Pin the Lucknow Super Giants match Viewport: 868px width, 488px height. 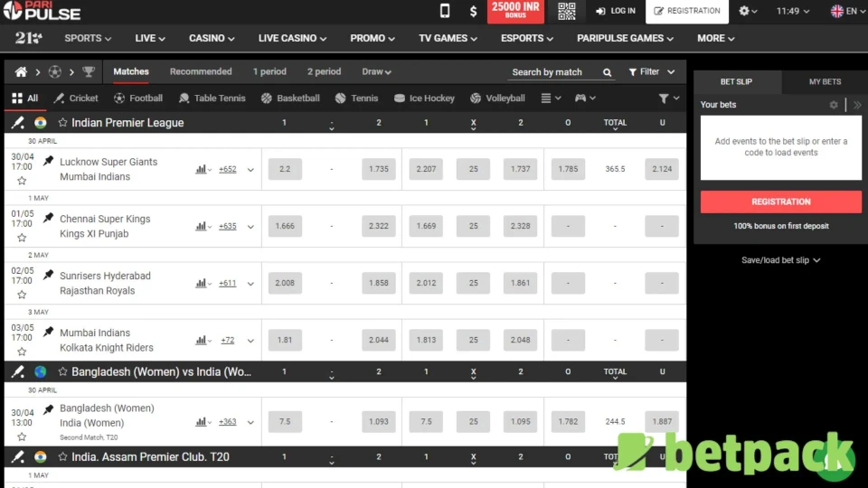click(48, 161)
